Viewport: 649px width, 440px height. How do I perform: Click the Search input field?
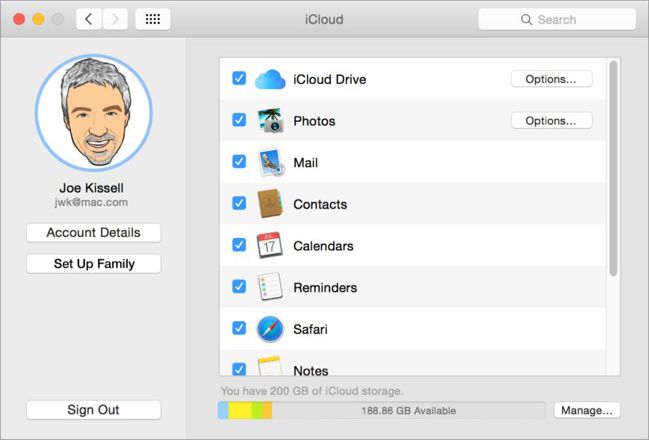557,19
